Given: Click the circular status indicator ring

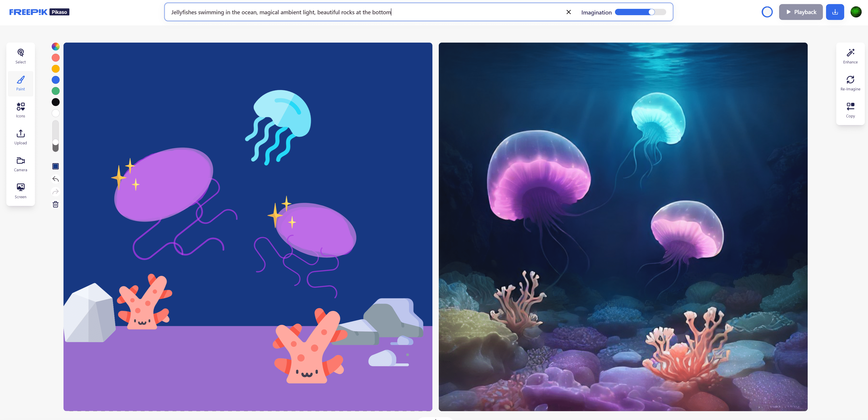Looking at the screenshot, I should 767,12.
